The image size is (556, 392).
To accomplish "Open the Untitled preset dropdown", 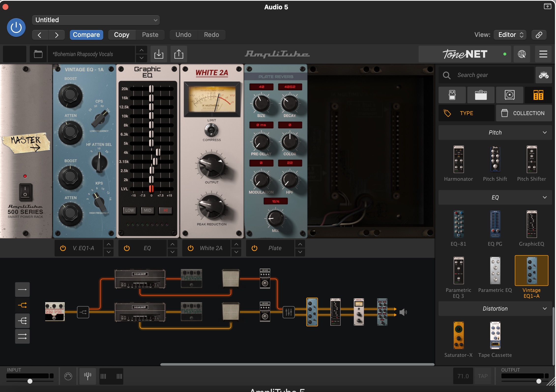I will pos(96,20).
